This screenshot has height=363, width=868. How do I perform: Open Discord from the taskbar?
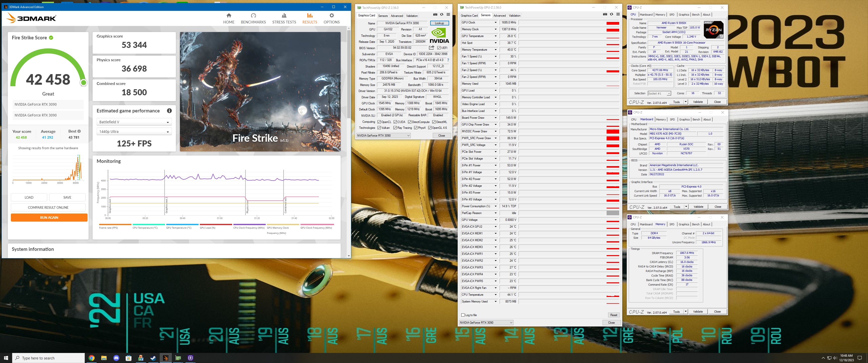click(116, 358)
